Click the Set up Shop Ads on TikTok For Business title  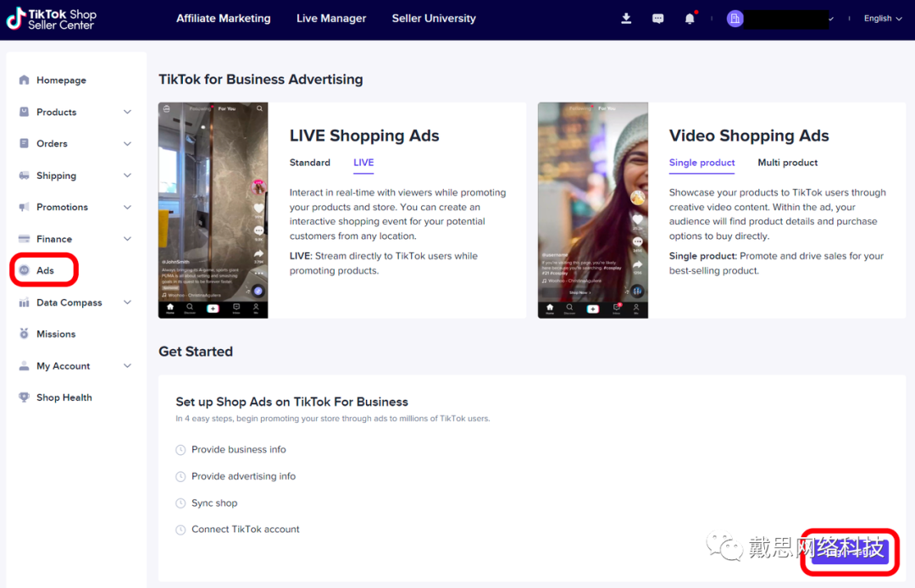coord(291,402)
